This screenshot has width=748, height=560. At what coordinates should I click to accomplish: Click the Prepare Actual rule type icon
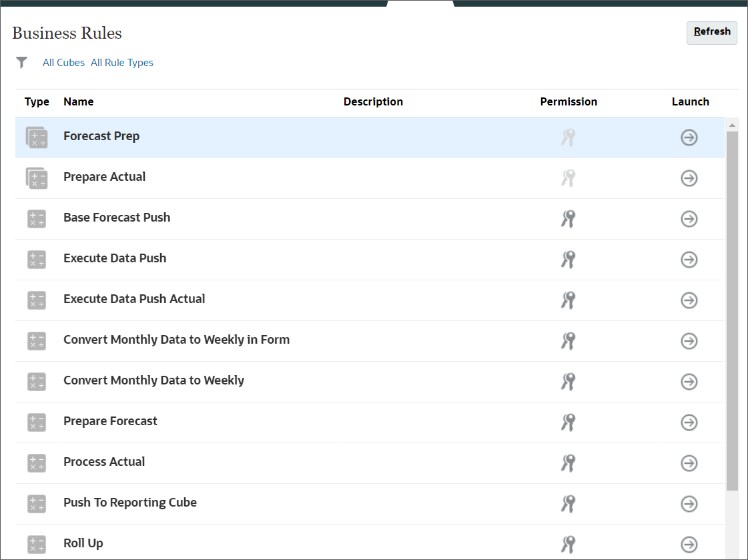[x=37, y=178]
